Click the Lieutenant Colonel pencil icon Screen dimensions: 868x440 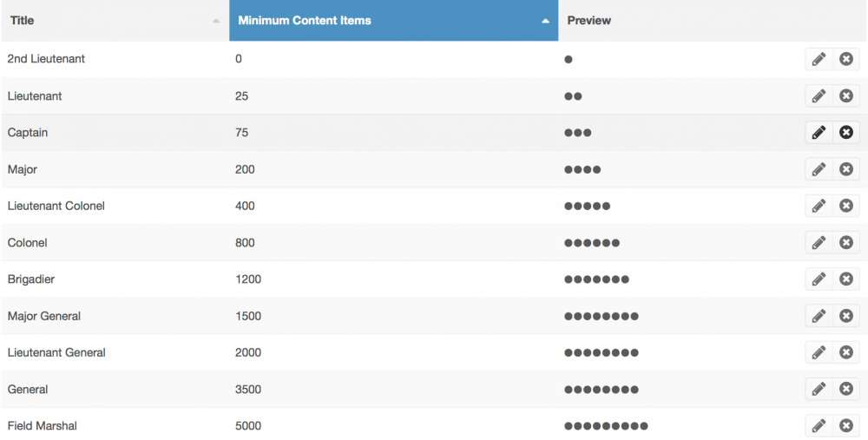tap(819, 206)
